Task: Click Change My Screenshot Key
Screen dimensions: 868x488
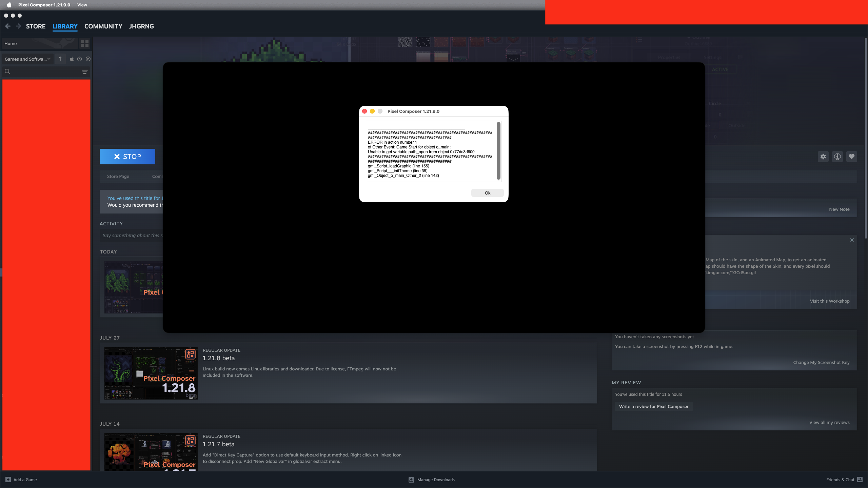Action: 821,362
